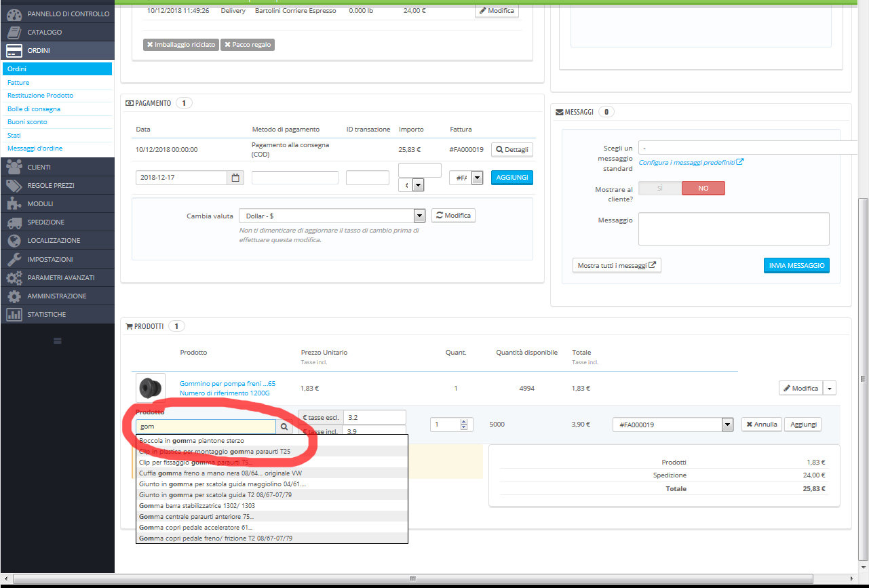Open the Buoni sconto page

point(57,122)
